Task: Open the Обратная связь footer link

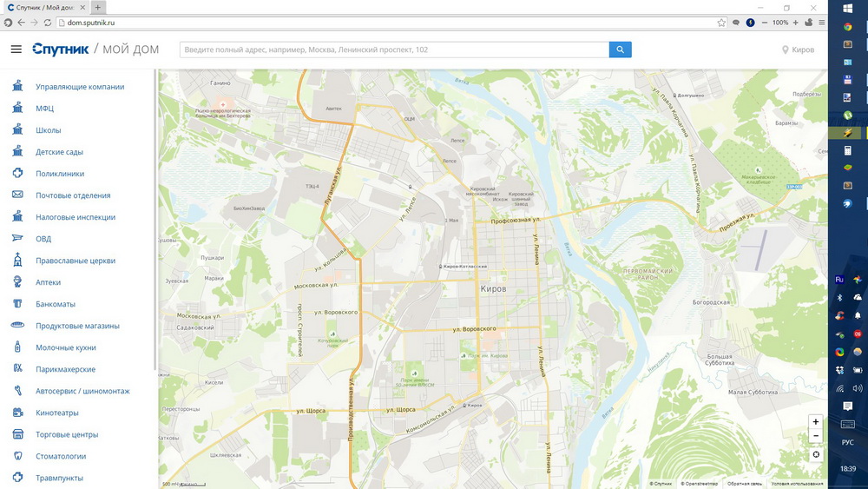Action: click(744, 484)
